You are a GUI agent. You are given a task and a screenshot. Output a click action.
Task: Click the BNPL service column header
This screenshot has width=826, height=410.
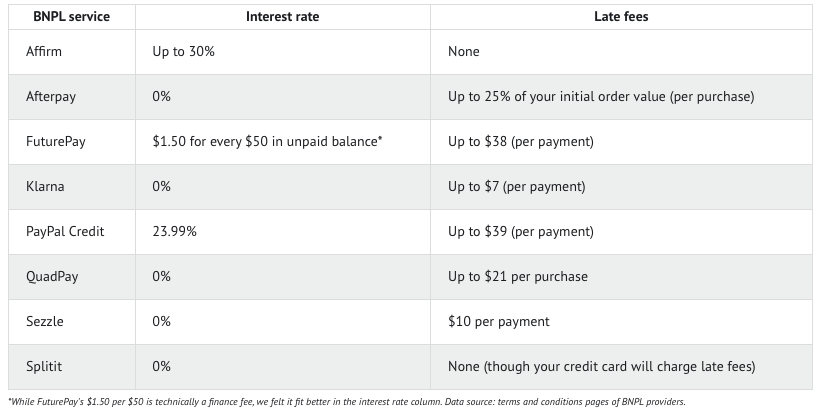(x=72, y=17)
